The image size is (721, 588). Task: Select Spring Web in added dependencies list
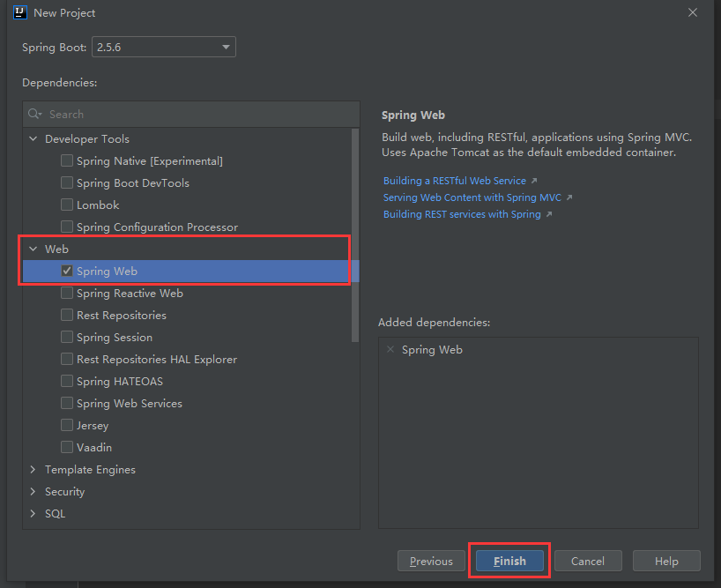[x=432, y=350]
